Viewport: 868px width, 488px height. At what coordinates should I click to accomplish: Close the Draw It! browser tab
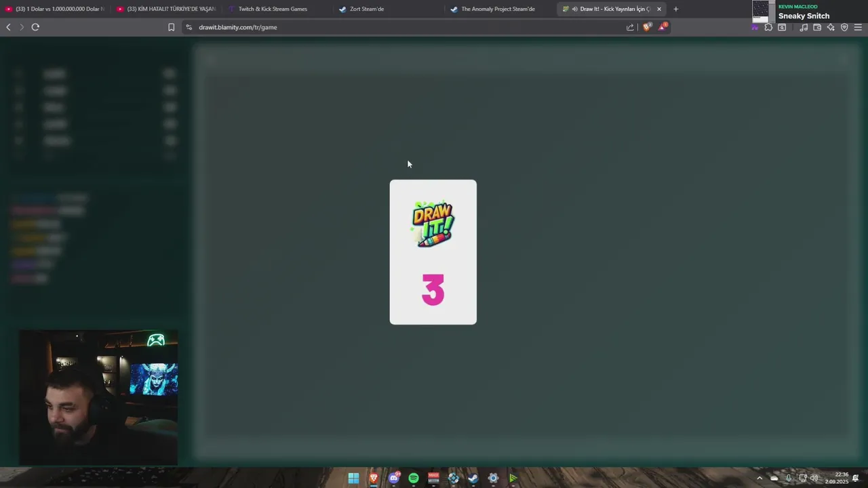click(x=658, y=9)
